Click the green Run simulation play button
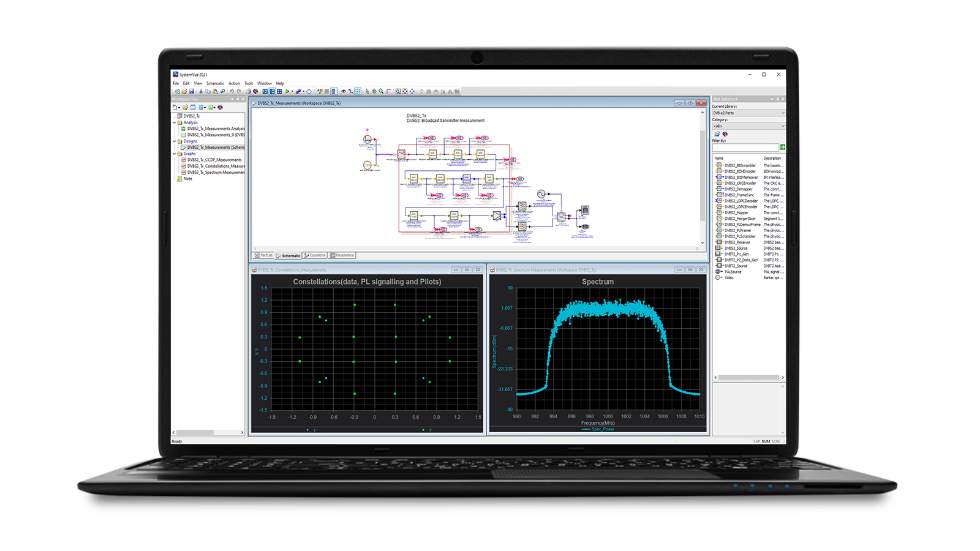 click(x=287, y=91)
